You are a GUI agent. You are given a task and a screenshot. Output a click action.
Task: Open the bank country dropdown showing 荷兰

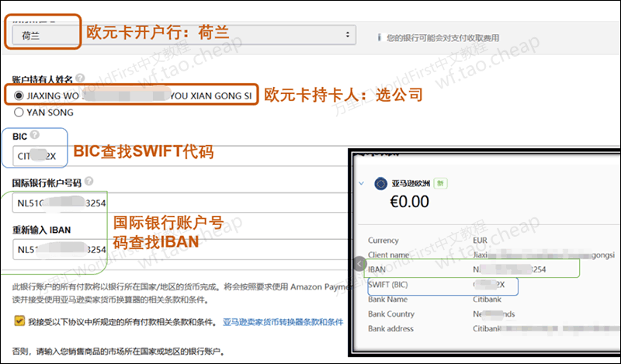click(x=184, y=35)
